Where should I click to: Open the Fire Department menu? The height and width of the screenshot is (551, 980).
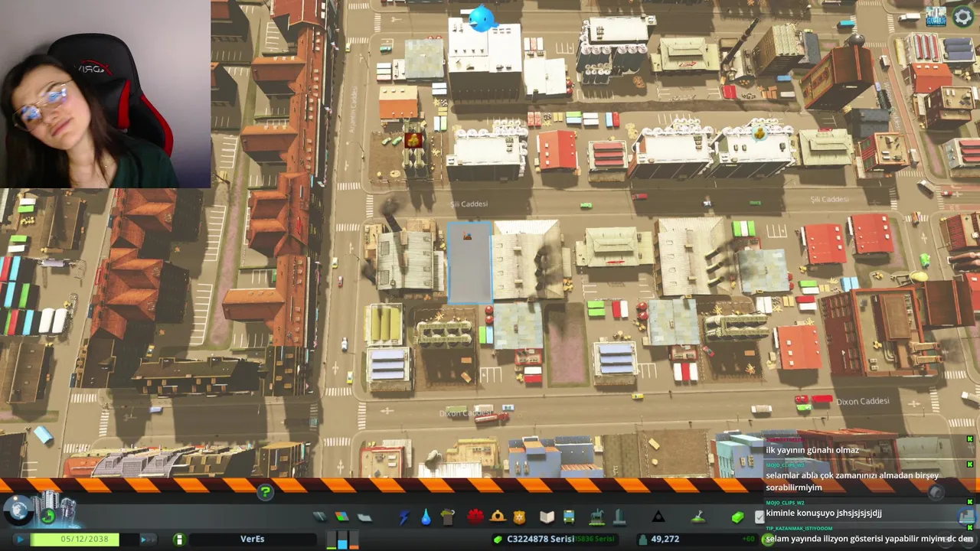(498, 517)
